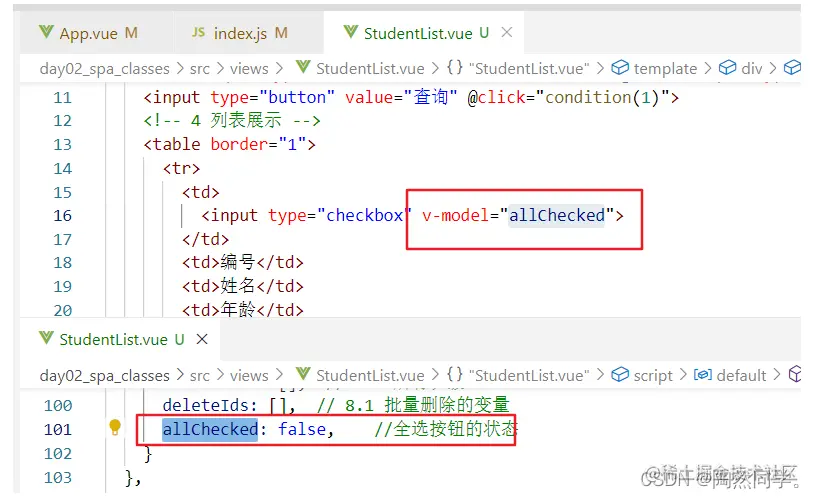Click Vue icon in upper breadcrumb
This screenshot has height=499, width=814.
coord(303,68)
